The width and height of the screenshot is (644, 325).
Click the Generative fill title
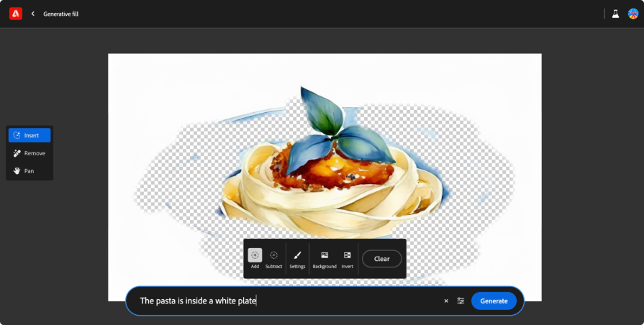61,14
